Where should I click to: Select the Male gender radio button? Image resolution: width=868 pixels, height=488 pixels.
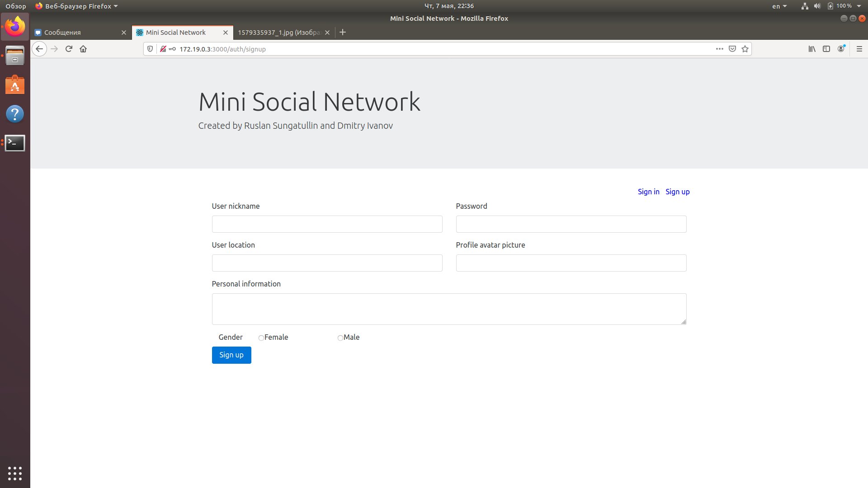point(340,338)
